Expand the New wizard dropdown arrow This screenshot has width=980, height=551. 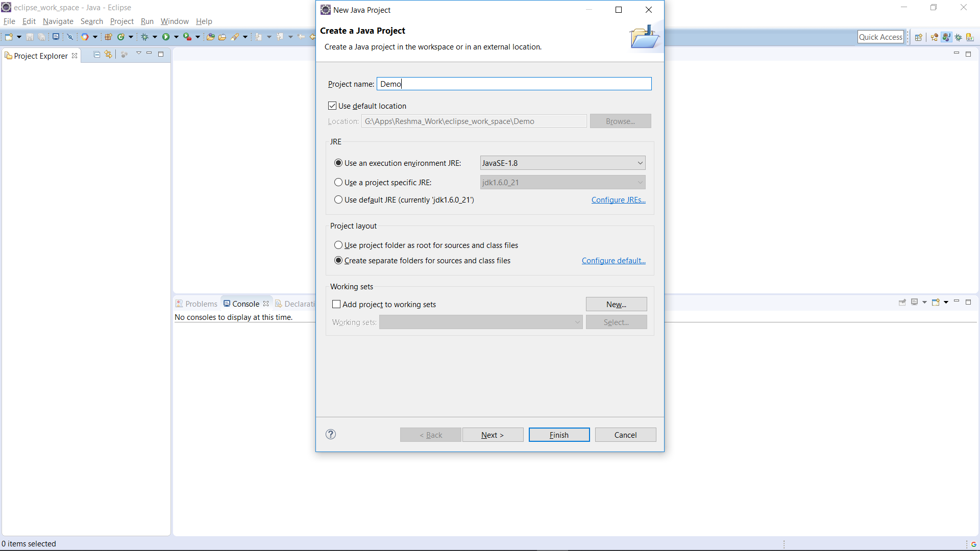point(19,37)
